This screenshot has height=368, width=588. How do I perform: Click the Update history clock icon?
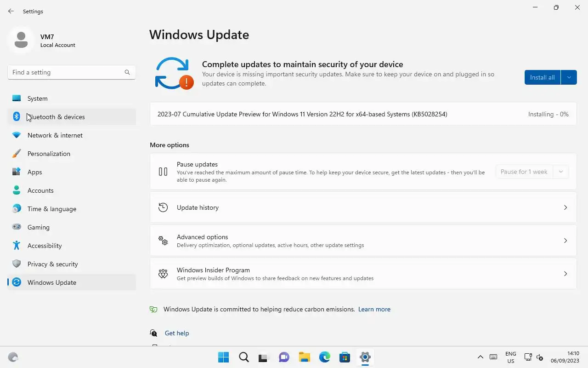(x=163, y=207)
